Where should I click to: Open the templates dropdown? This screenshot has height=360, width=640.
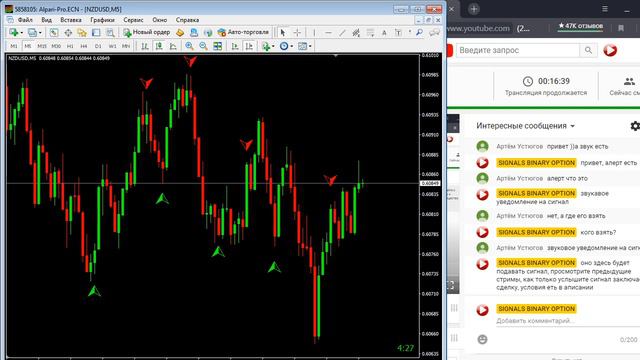(304, 46)
